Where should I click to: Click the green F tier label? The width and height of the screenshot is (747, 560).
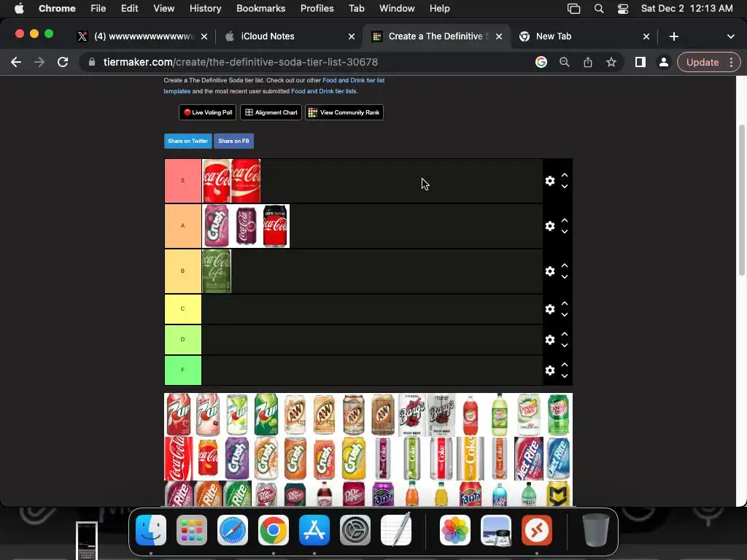tap(183, 370)
